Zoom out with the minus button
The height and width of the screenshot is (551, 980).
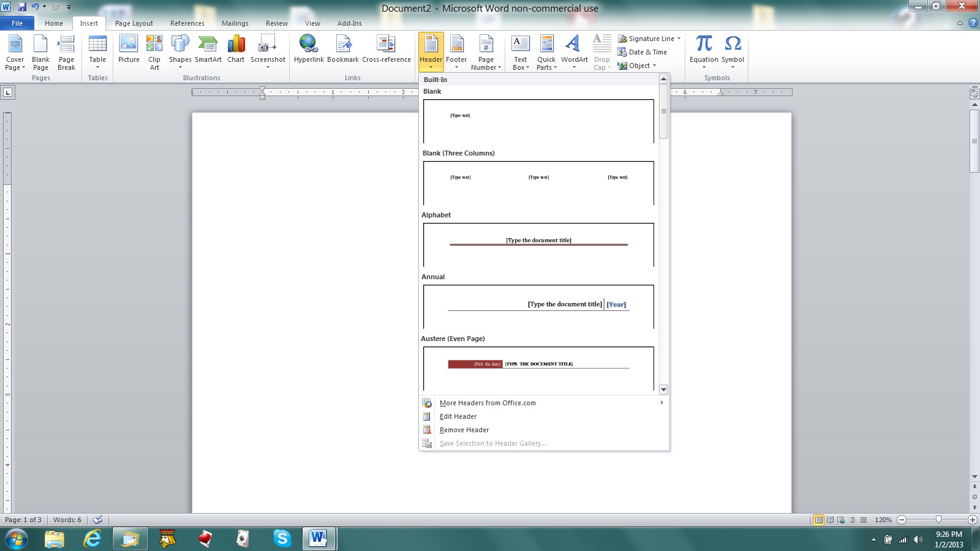902,520
